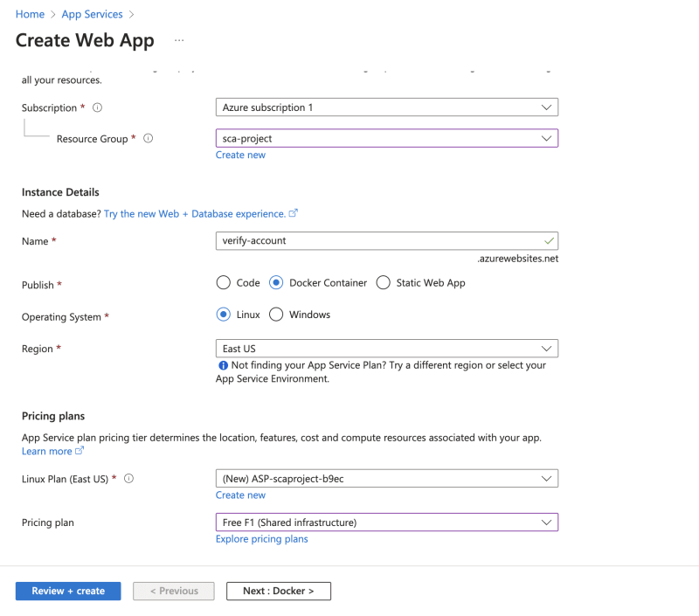Open the Subscription dropdown

tap(387, 107)
